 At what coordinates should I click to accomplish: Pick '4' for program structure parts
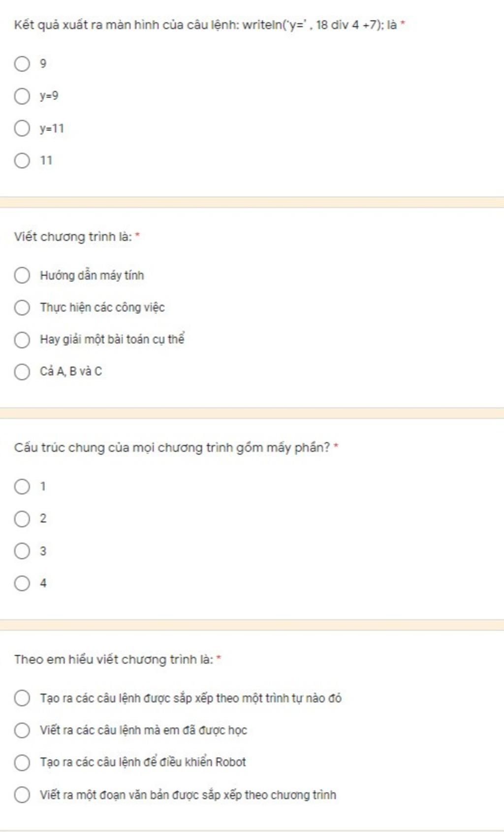22,583
